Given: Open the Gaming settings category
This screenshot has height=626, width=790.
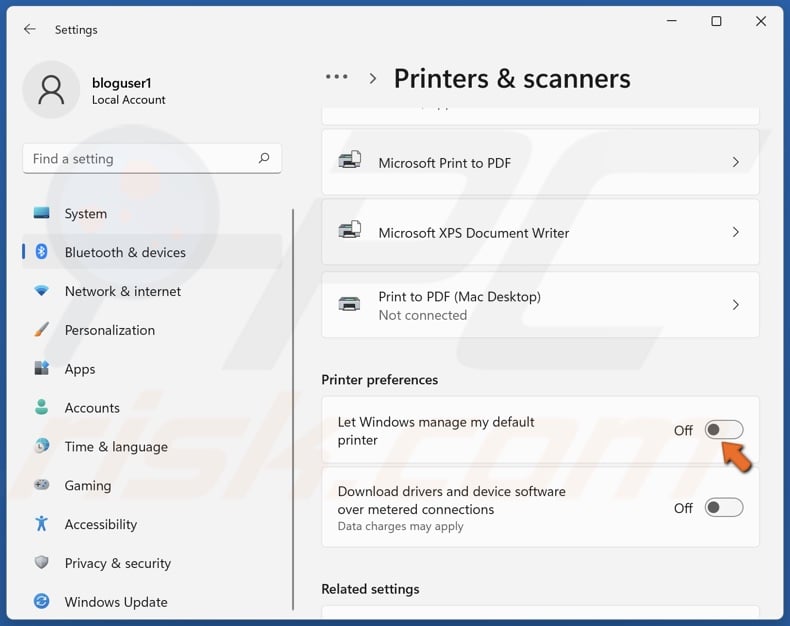Looking at the screenshot, I should click(152, 485).
